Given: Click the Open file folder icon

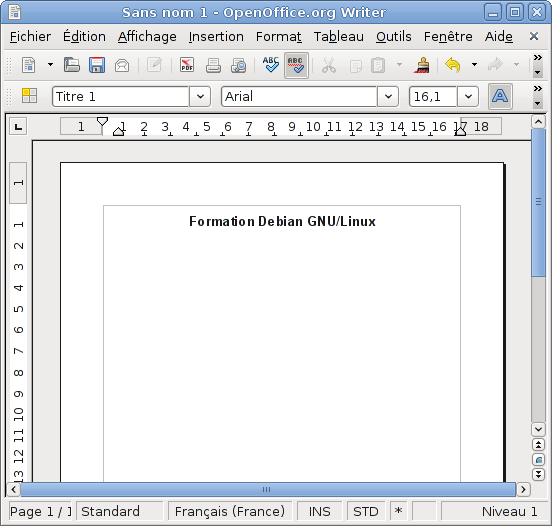Looking at the screenshot, I should pyautogui.click(x=72, y=65).
